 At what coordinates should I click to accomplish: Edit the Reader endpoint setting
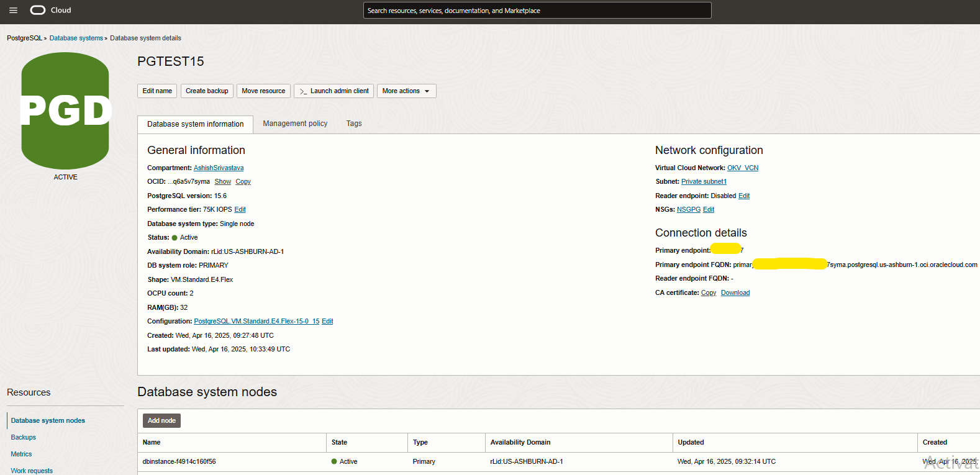point(744,196)
